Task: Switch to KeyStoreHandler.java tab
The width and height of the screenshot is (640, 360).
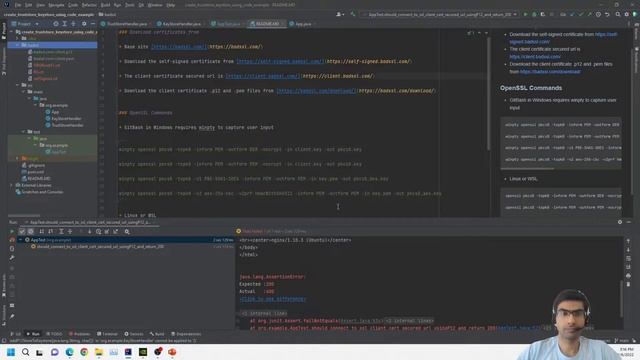Action: [179, 24]
